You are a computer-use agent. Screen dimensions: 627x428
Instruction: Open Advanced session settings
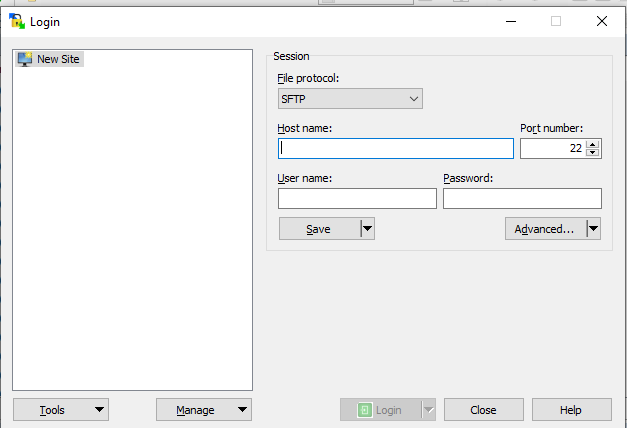pos(545,229)
